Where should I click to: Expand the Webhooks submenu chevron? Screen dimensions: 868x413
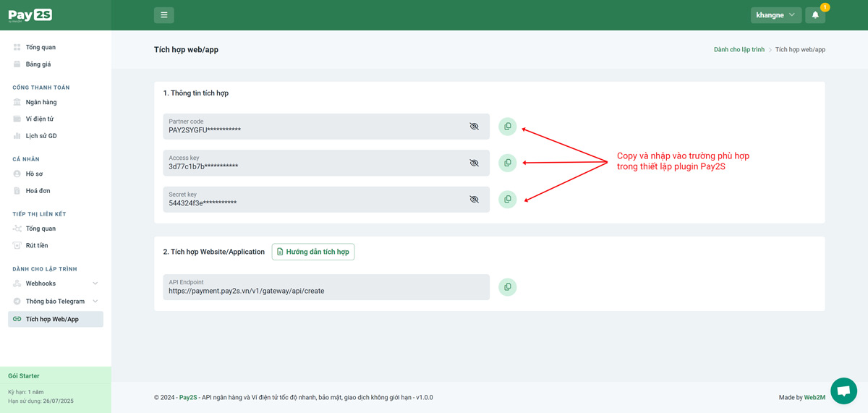point(95,284)
